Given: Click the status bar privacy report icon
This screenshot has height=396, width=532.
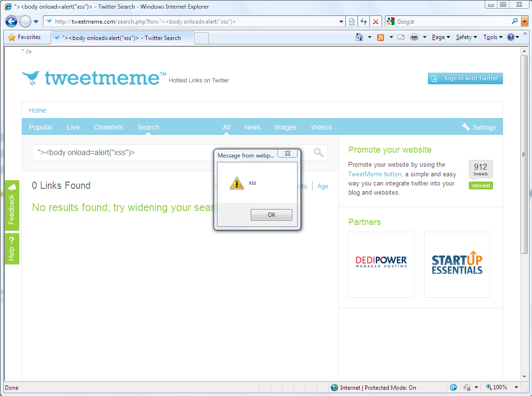Looking at the screenshot, I should tap(453, 387).
